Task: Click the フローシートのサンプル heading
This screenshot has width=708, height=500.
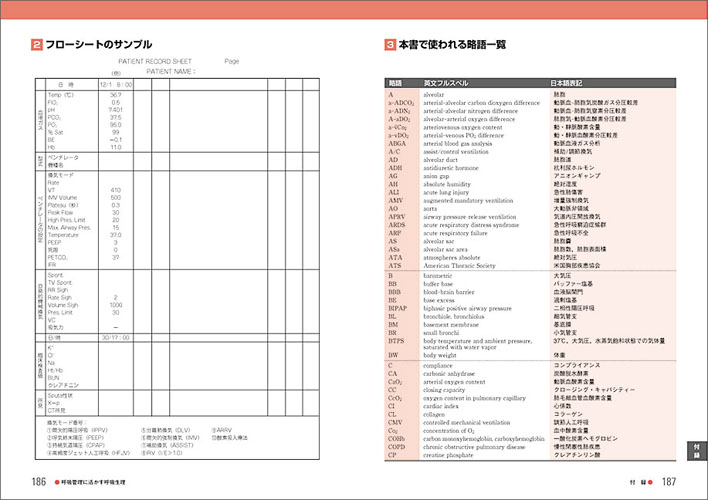Action: pyautogui.click(x=98, y=44)
